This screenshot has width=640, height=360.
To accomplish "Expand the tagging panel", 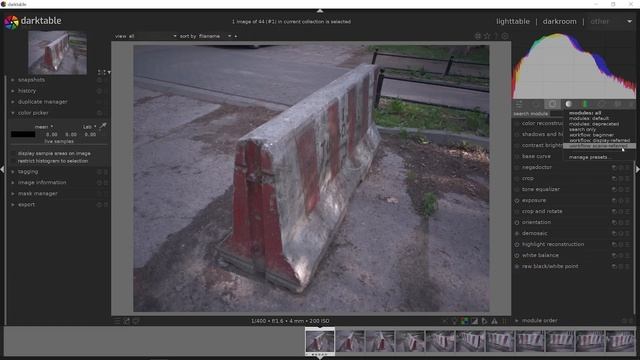I will click(x=13, y=172).
